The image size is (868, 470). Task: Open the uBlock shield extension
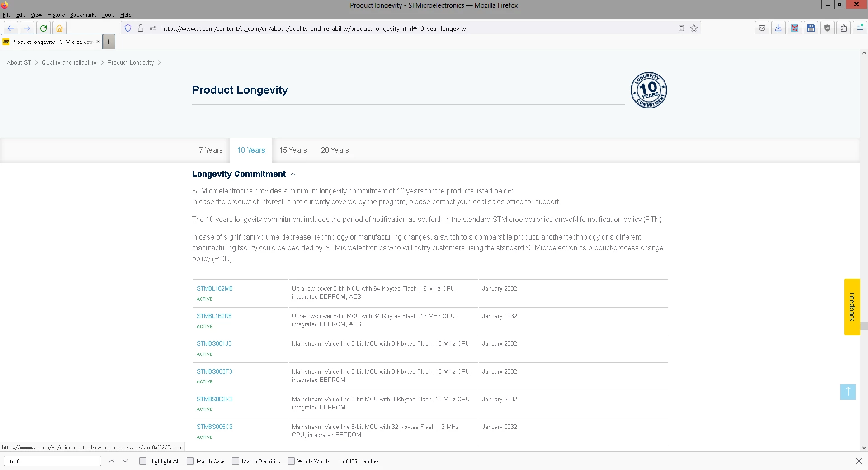click(x=827, y=28)
